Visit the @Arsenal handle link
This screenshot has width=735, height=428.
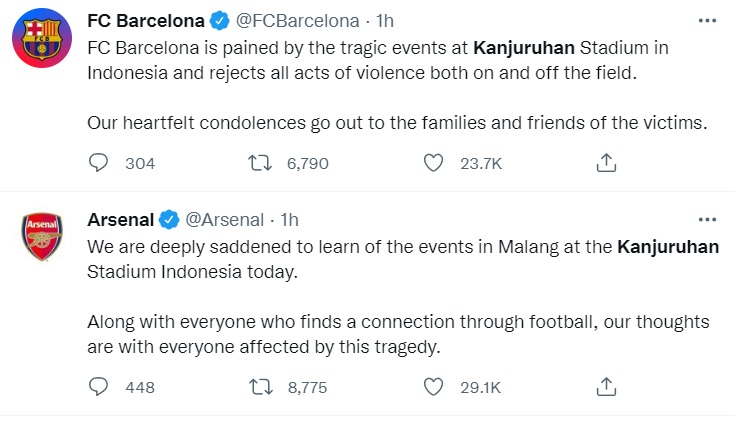225,219
